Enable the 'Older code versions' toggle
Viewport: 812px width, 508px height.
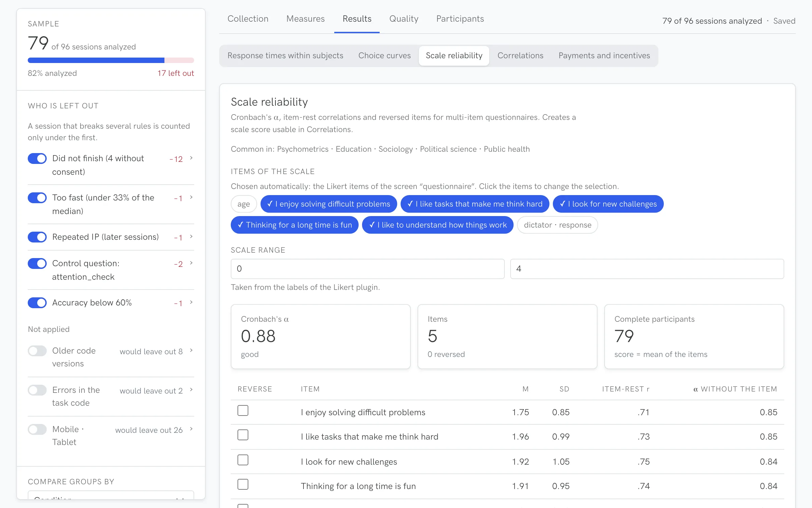[x=37, y=351]
